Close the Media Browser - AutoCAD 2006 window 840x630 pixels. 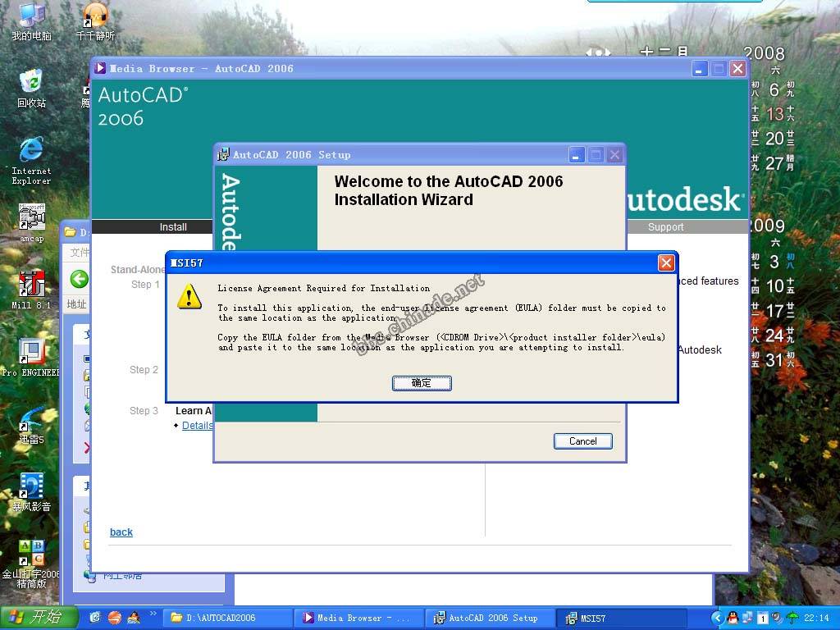point(737,69)
